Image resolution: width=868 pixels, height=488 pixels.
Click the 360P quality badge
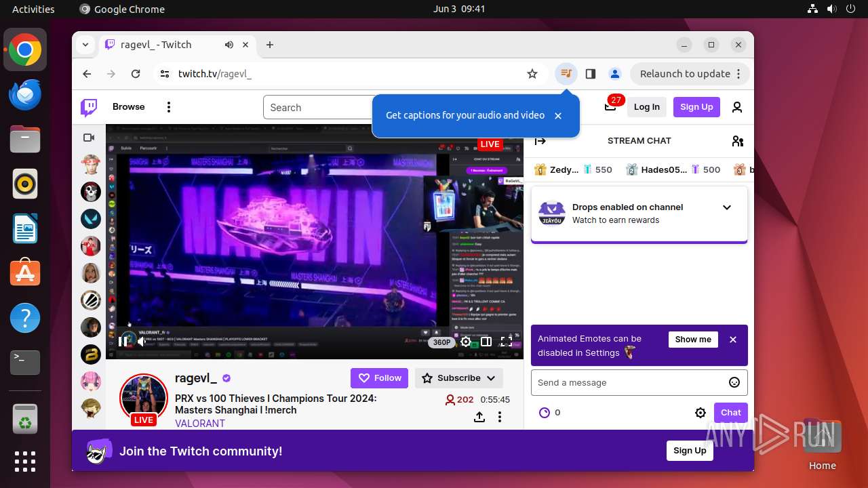pyautogui.click(x=442, y=342)
